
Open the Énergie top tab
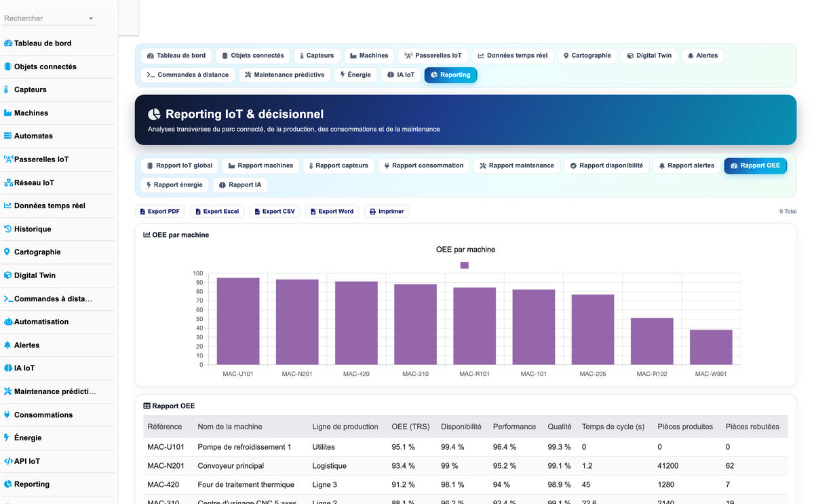click(355, 75)
